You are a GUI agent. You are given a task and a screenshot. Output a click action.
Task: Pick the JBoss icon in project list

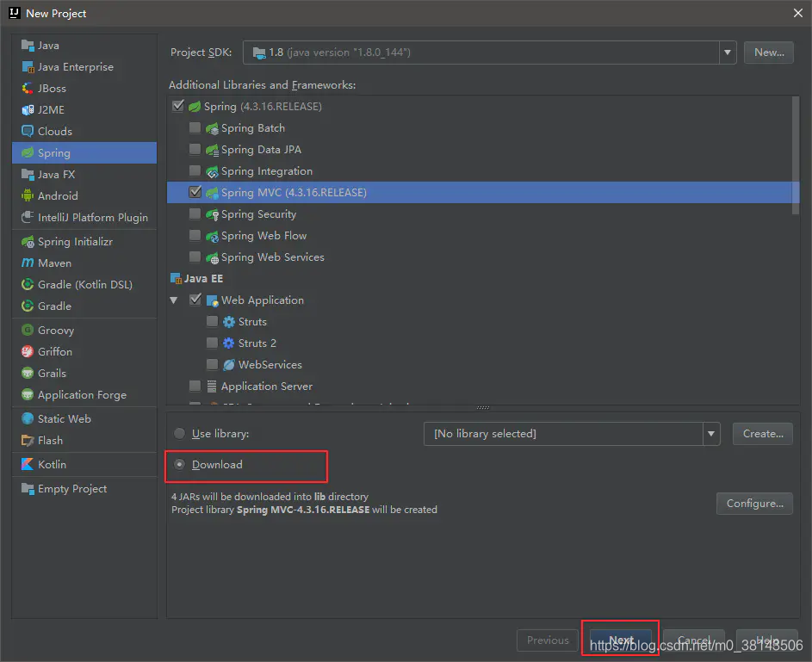[28, 89]
